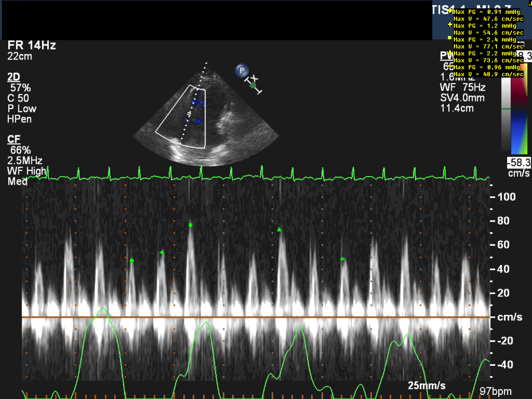
Task: Click the crossed-circle caliper on the spectrum
Action: pyautogui.click(x=342, y=259)
